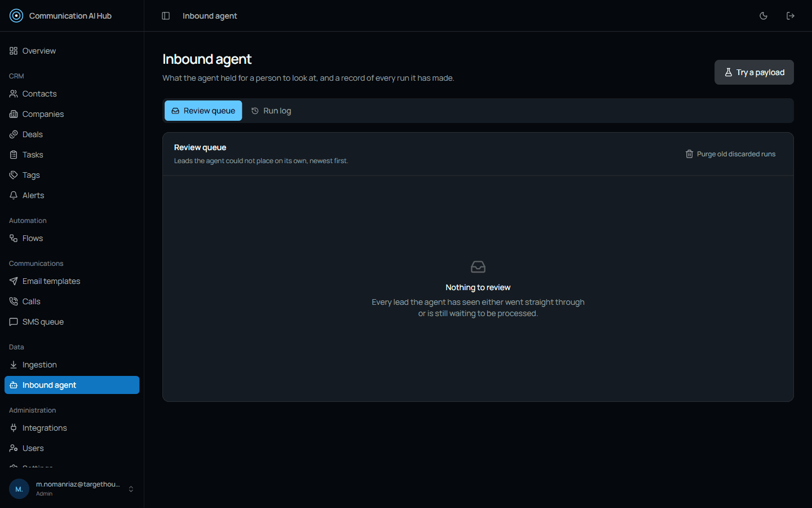Click Purge old discarded runs

[x=730, y=154]
